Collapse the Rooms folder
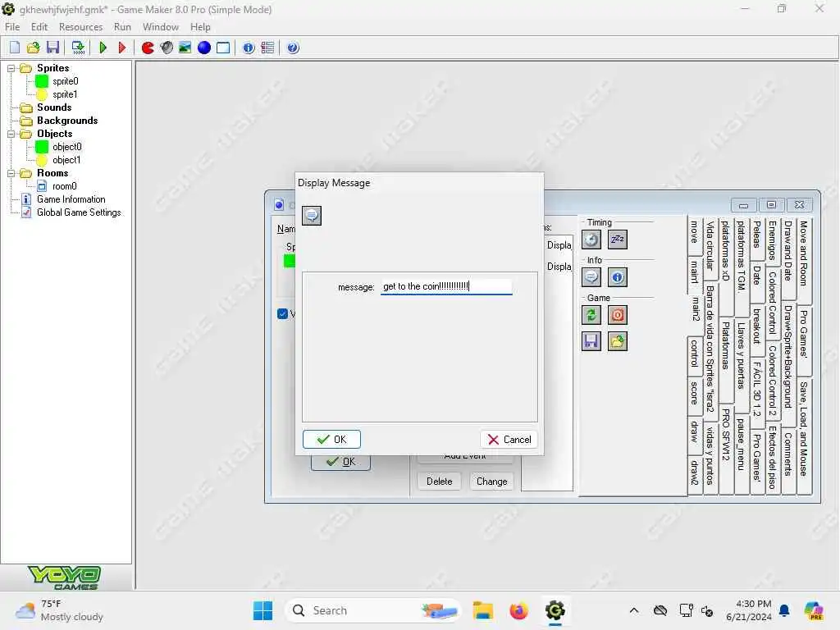This screenshot has height=630, width=840. point(11,174)
